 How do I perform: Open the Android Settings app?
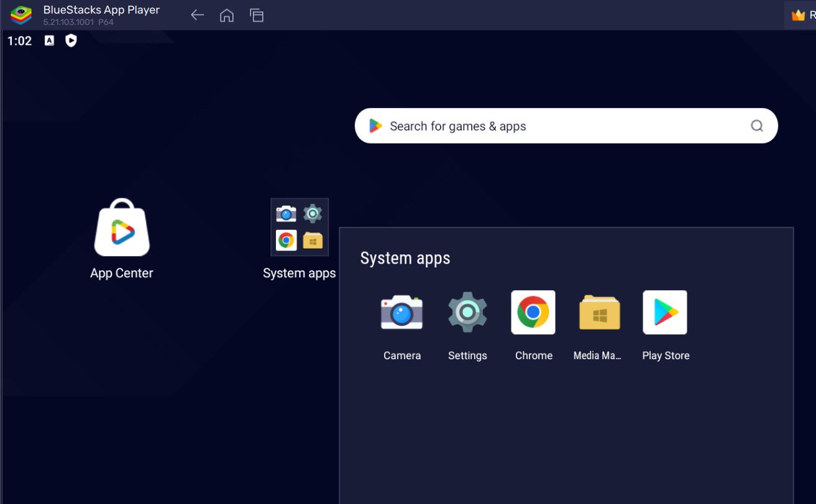(467, 312)
